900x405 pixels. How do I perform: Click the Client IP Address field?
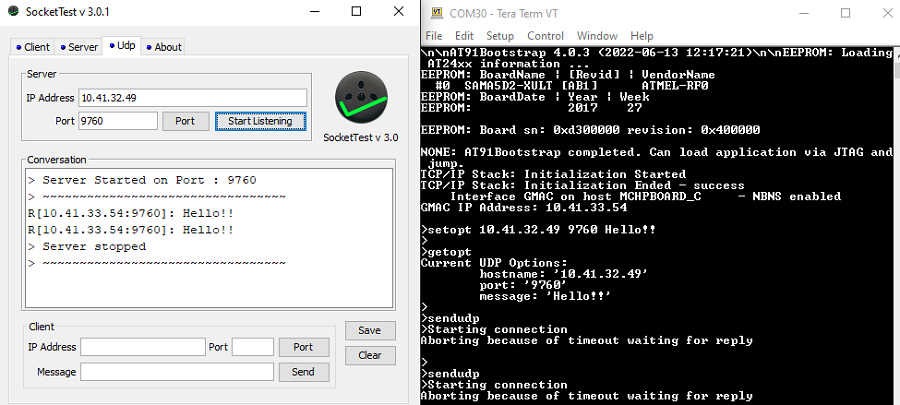click(143, 347)
